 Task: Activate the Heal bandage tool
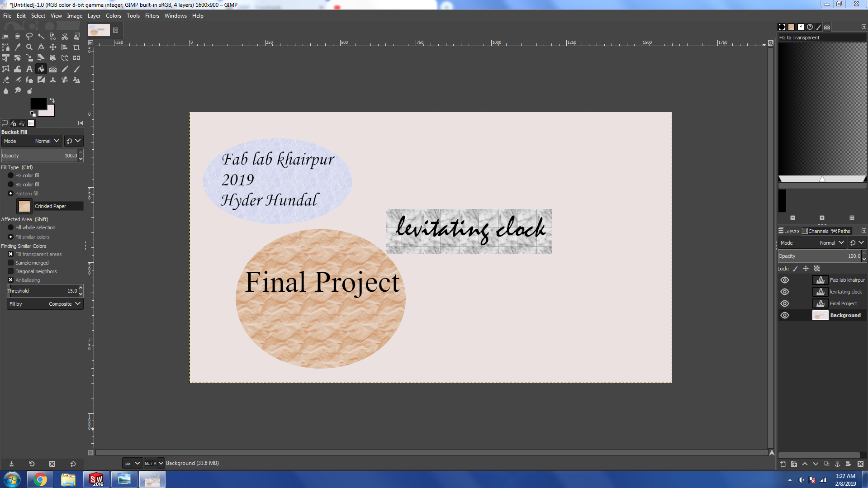click(65, 80)
